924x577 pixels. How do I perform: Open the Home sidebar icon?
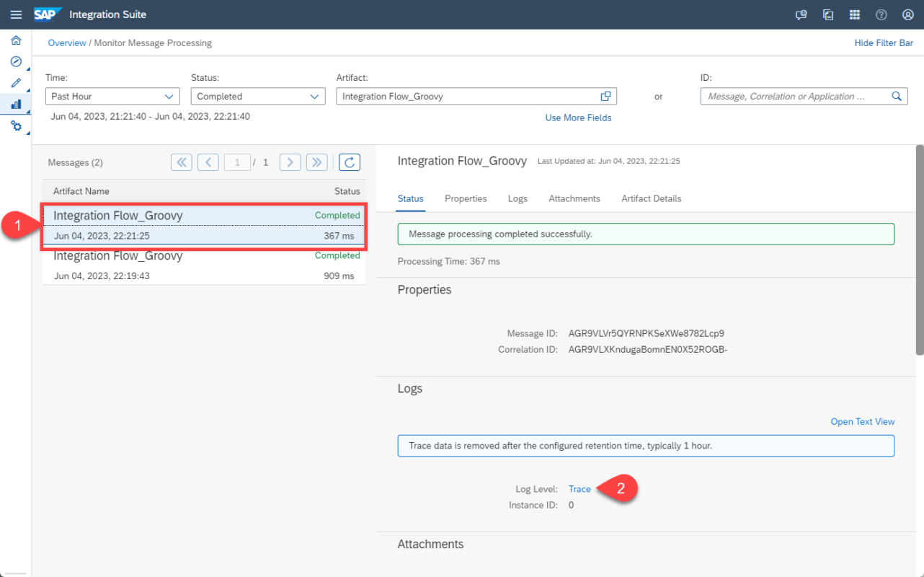16,40
